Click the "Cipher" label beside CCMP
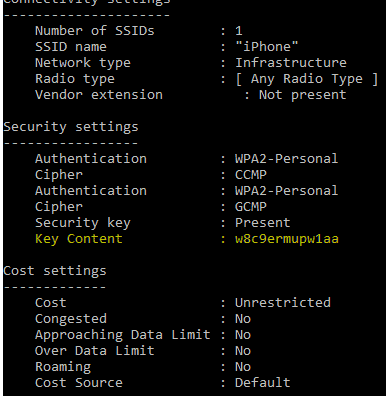The height and width of the screenshot is (396, 387). point(59,175)
